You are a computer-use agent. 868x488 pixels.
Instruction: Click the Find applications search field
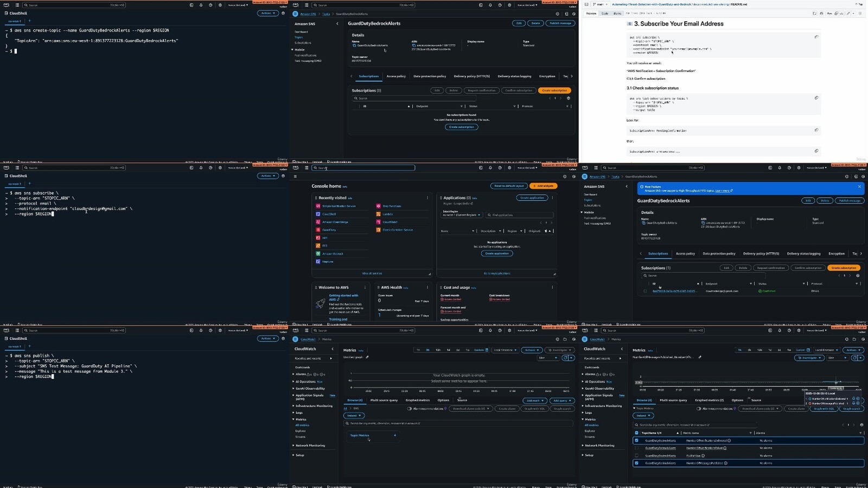[x=519, y=215]
